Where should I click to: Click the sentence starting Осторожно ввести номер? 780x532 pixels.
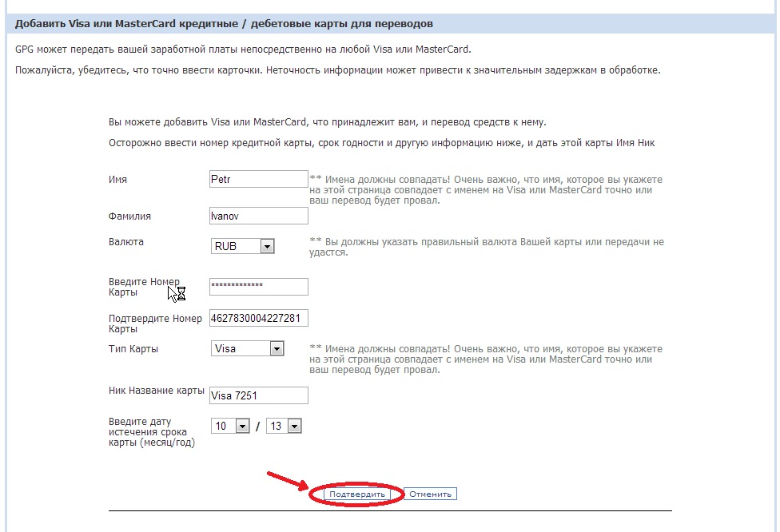coord(381,143)
